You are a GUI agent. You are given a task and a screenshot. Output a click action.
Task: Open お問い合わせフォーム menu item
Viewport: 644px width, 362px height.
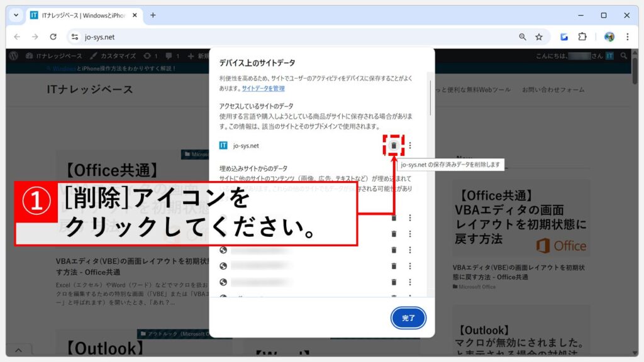553,89
